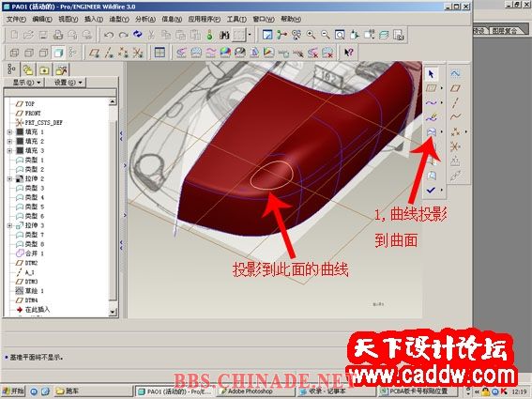Image resolution: width=532 pixels, height=399 pixels.
Task: Expand the 填充 1 tree node
Action: [x=9, y=131]
